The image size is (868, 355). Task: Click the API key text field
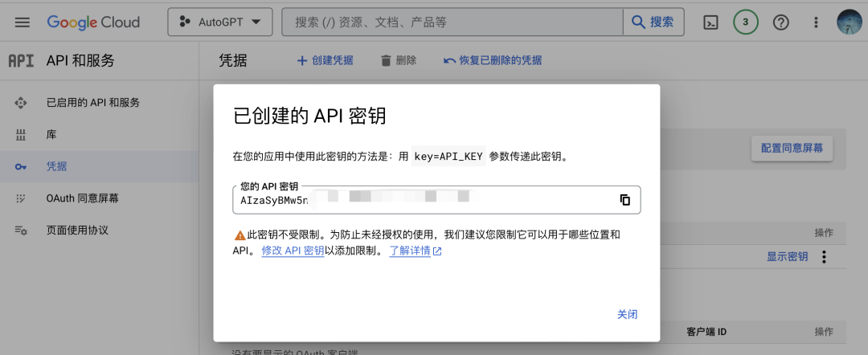[x=436, y=200]
